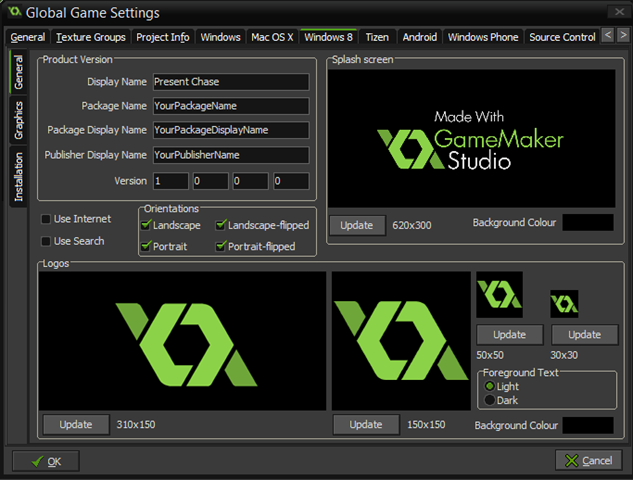Click Update for the 620x300 splash screen
This screenshot has height=480, width=633.
tap(357, 225)
